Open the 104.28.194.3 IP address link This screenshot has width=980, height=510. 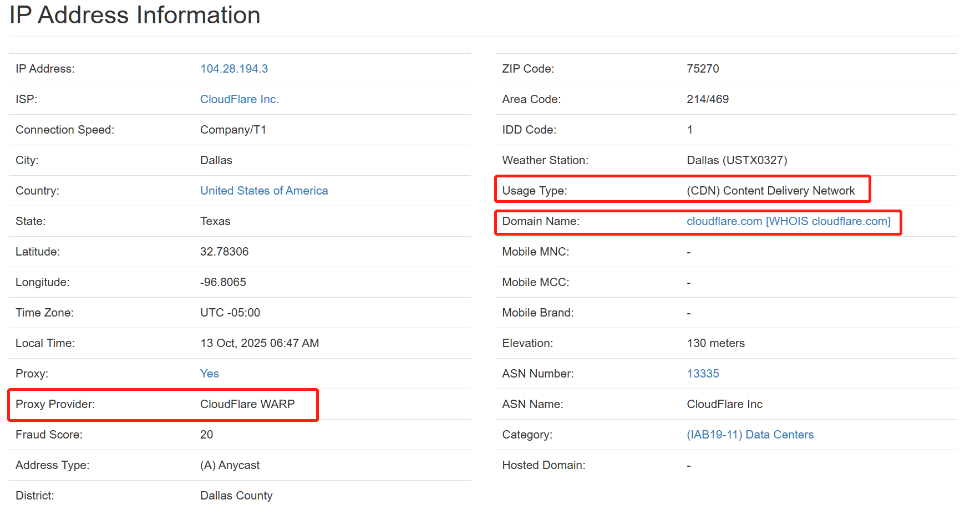point(233,69)
